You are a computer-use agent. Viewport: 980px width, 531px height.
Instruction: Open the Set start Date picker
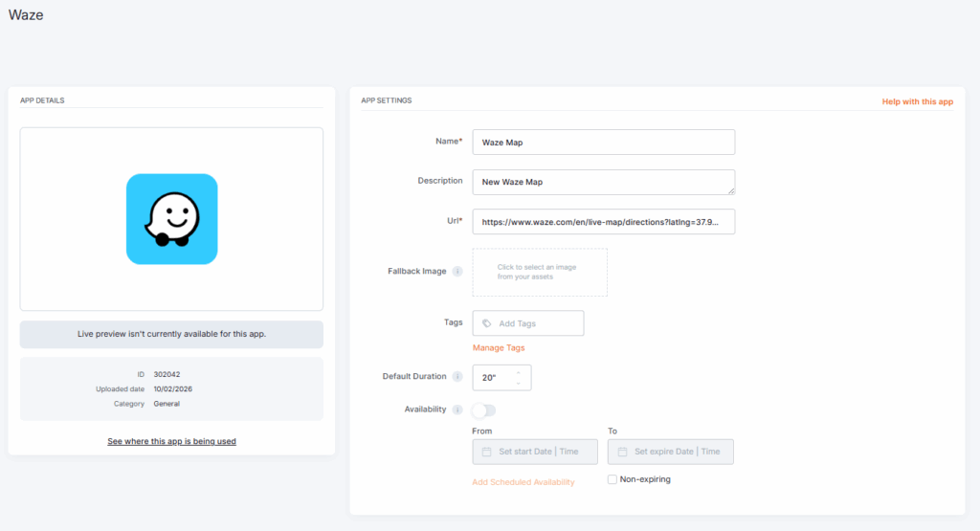click(x=543, y=452)
